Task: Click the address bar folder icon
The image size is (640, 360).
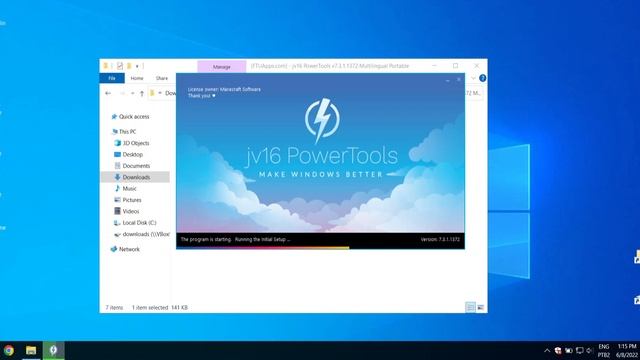Action: (152, 93)
